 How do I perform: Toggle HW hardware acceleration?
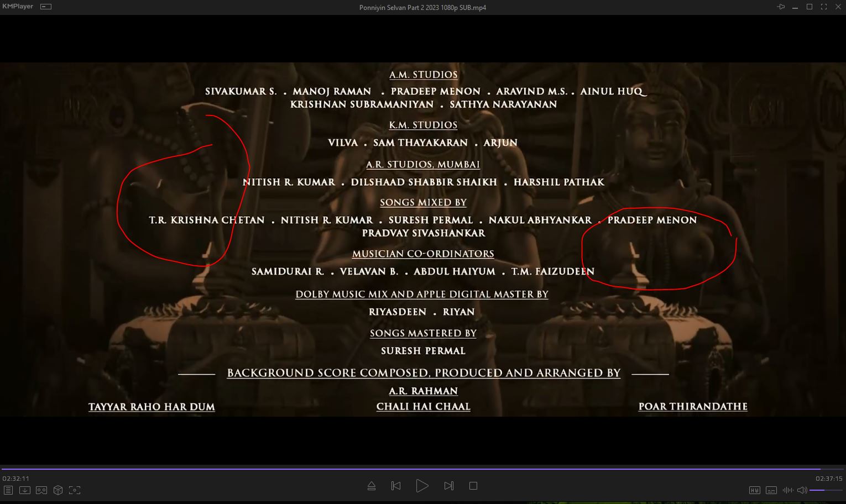point(754,490)
